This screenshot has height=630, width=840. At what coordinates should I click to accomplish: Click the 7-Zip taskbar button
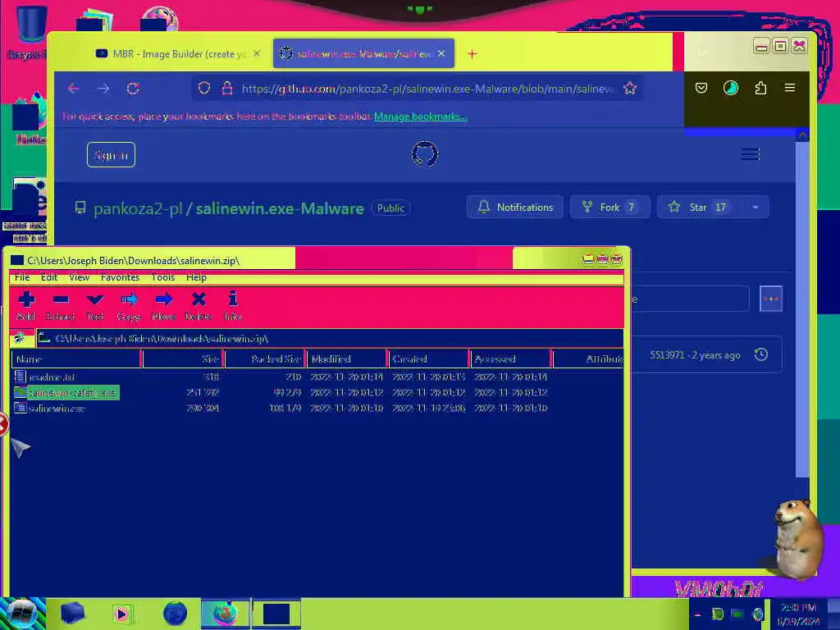[x=276, y=614]
